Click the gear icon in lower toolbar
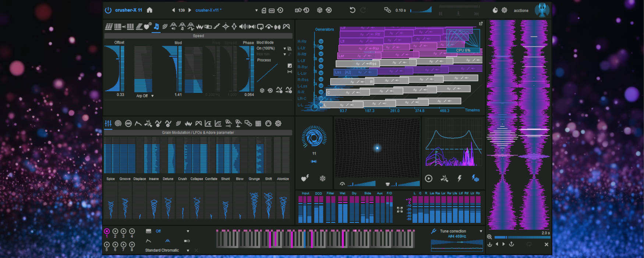The width and height of the screenshot is (644, 258). (x=278, y=123)
